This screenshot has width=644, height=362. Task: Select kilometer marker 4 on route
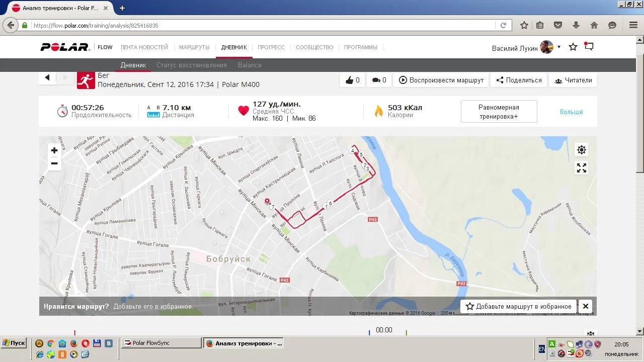[x=353, y=151]
